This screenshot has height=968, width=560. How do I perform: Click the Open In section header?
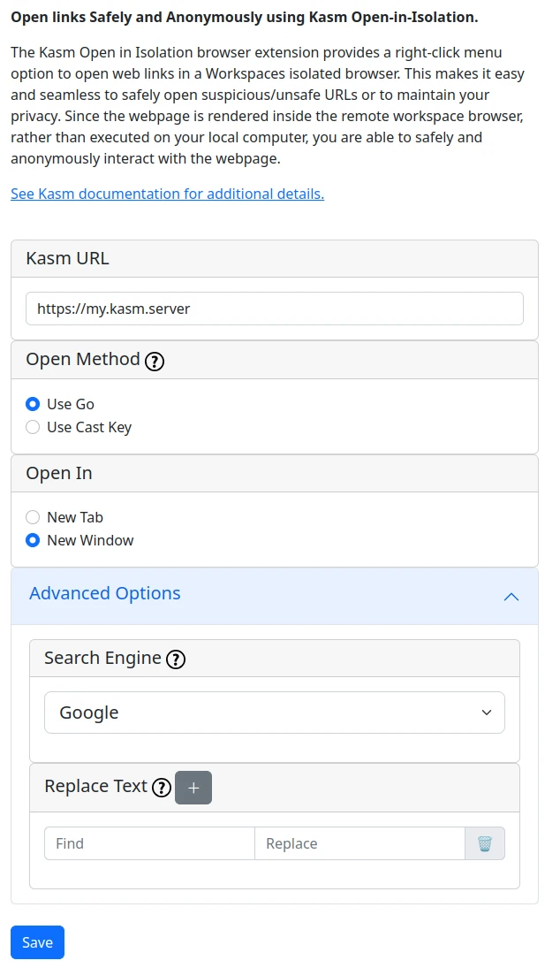coord(59,473)
